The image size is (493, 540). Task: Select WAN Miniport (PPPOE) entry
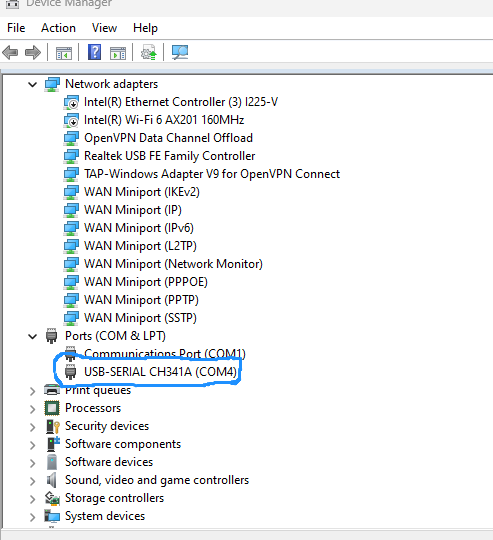(x=146, y=282)
